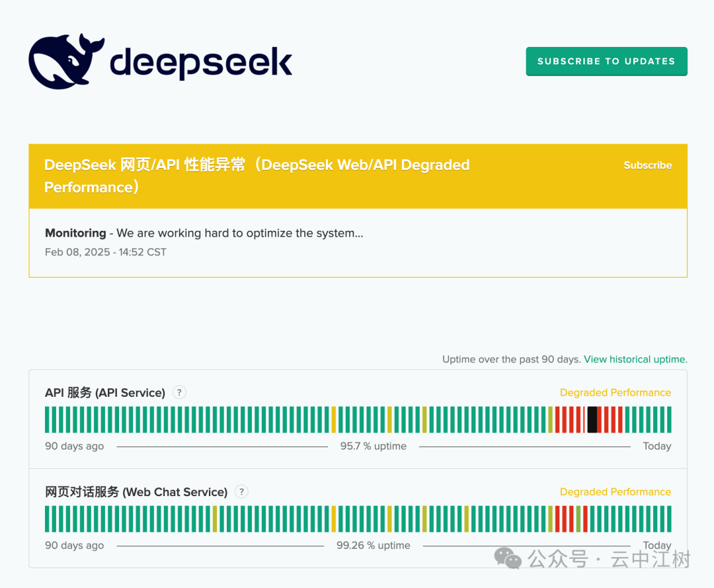Viewport: 714px width, 588px height.
Task: Click the Monitoring status label
Action: [x=75, y=233]
